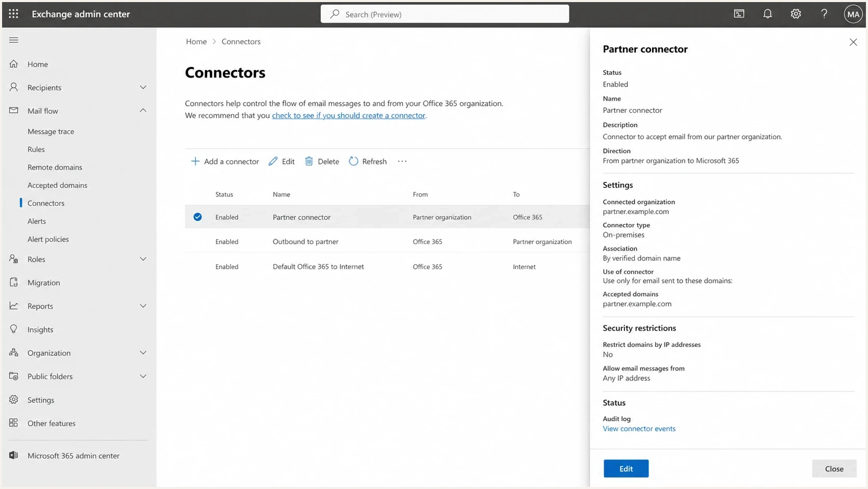
Task: Click the Exchange admin center title
Action: click(81, 14)
